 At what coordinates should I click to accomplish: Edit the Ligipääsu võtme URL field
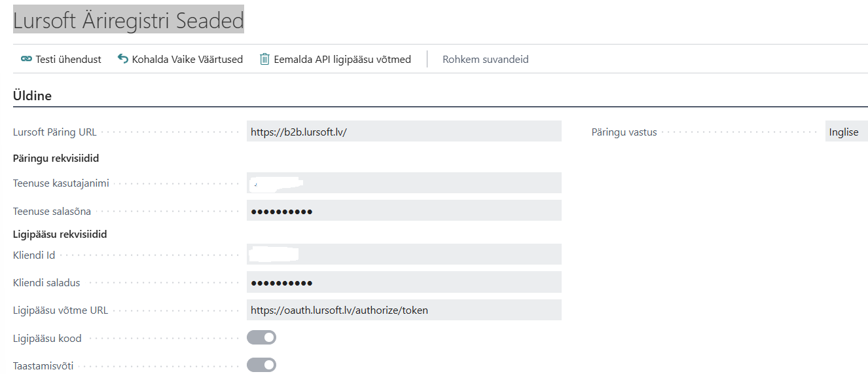(x=404, y=310)
